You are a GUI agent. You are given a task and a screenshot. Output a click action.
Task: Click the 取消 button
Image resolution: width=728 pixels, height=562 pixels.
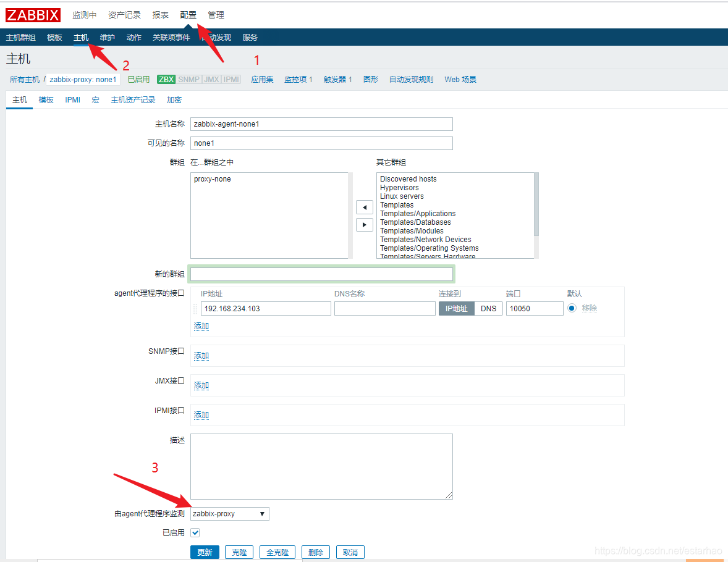(350, 552)
